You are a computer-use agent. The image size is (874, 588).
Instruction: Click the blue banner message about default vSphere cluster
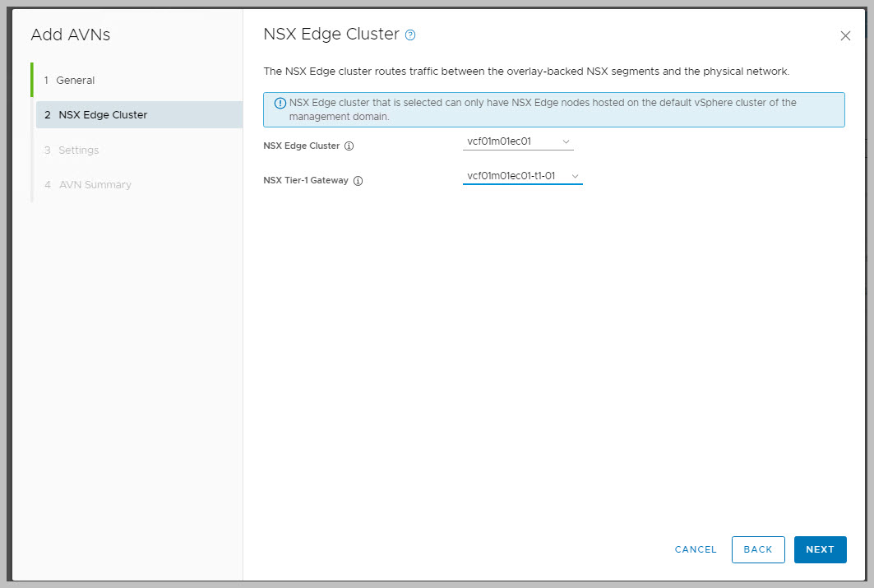pos(543,109)
